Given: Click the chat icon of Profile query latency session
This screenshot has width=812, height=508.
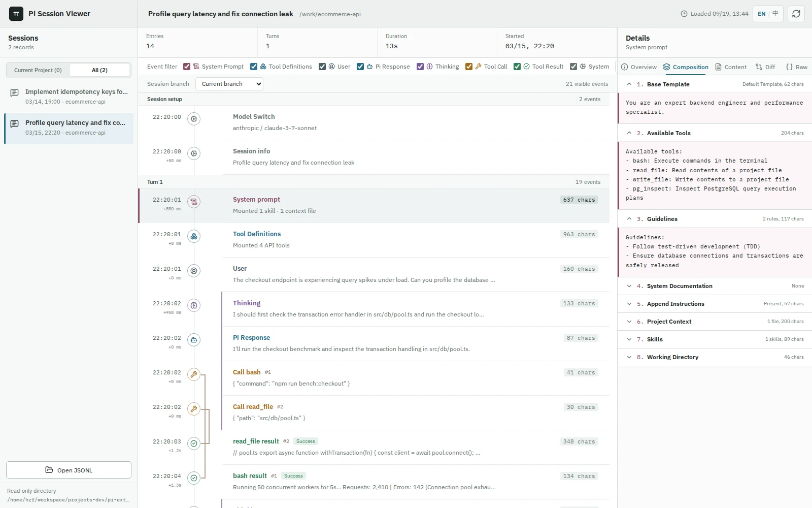Looking at the screenshot, I should (x=15, y=123).
